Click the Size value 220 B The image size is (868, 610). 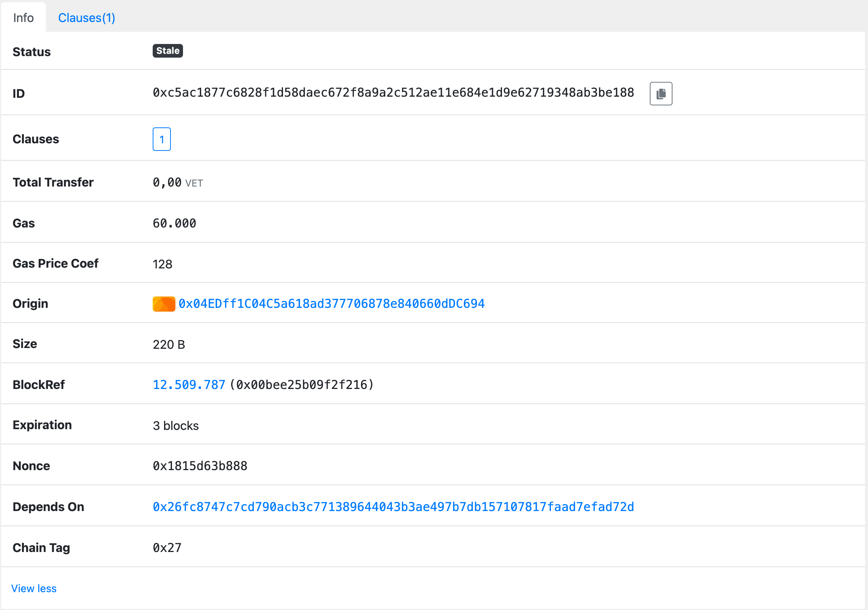click(x=169, y=345)
